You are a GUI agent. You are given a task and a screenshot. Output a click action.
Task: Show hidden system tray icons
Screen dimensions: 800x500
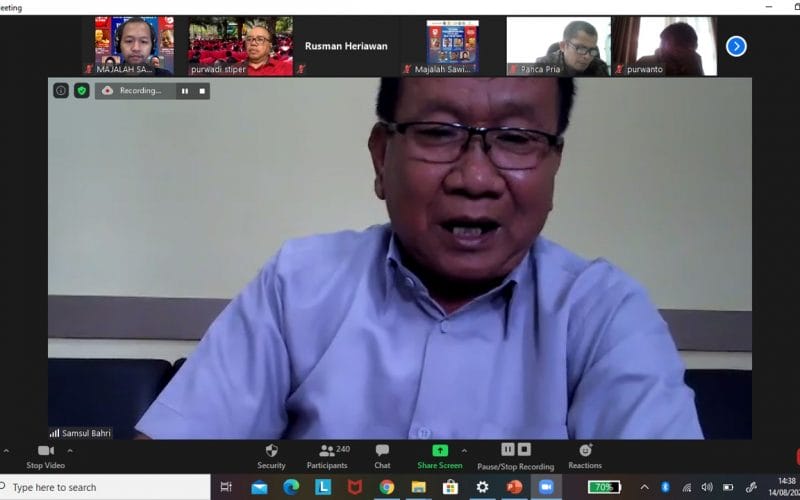(x=644, y=487)
